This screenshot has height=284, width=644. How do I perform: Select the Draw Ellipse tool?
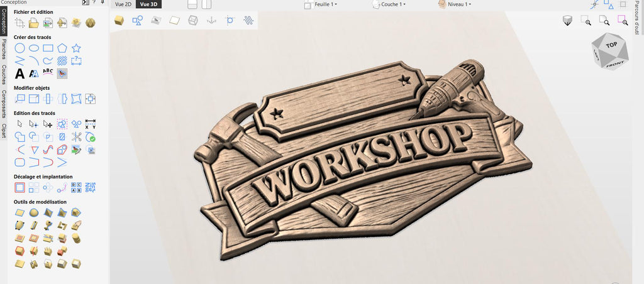(34, 48)
